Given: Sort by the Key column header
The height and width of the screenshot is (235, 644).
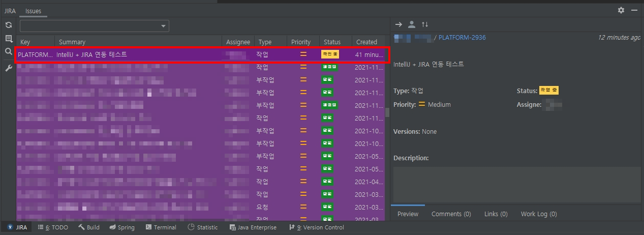Looking at the screenshot, I should (x=36, y=42).
